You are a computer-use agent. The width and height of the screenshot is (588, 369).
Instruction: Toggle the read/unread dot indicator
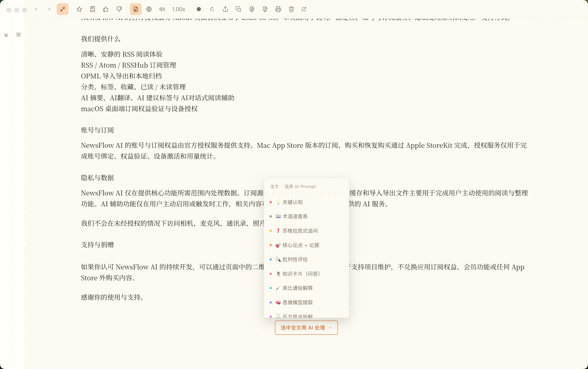[199, 9]
